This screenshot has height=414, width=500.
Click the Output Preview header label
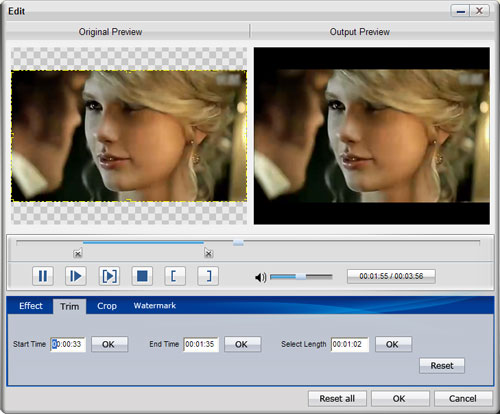tap(360, 32)
